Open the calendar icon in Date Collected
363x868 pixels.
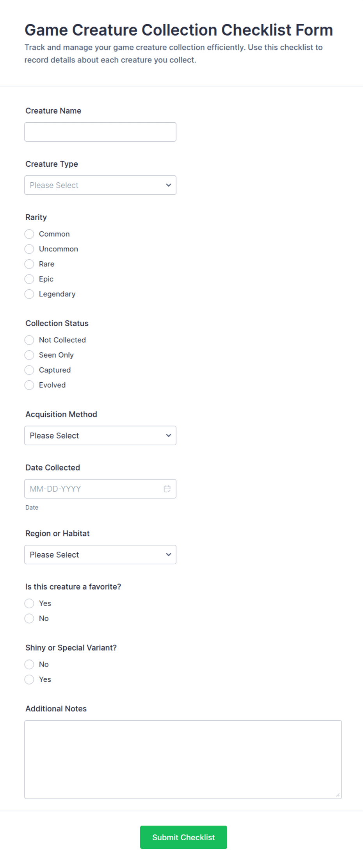[x=167, y=489]
